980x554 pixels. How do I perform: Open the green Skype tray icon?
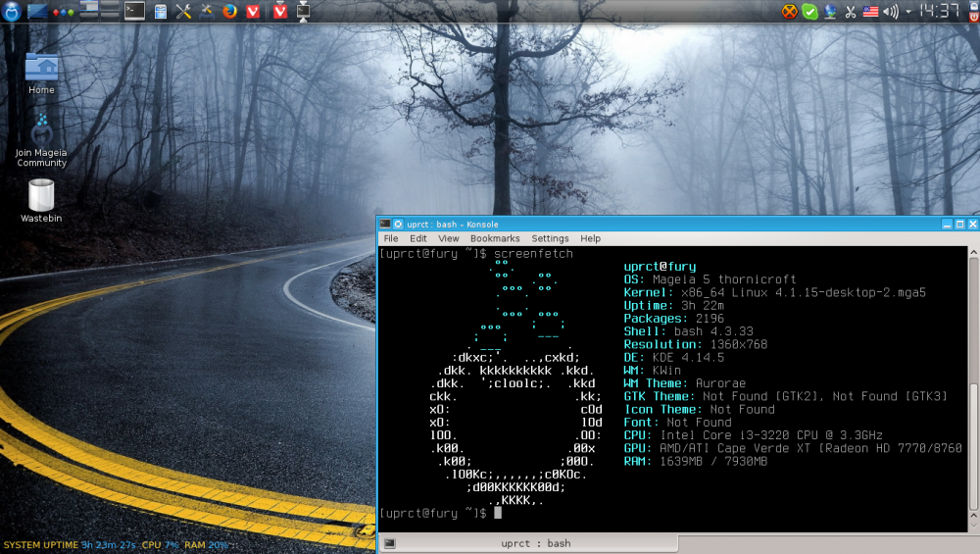tap(810, 11)
